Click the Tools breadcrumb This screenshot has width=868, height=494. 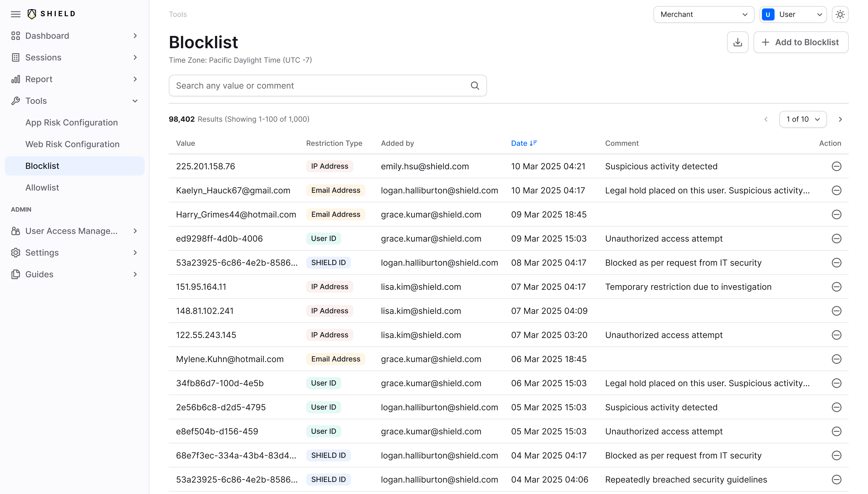[x=178, y=14]
